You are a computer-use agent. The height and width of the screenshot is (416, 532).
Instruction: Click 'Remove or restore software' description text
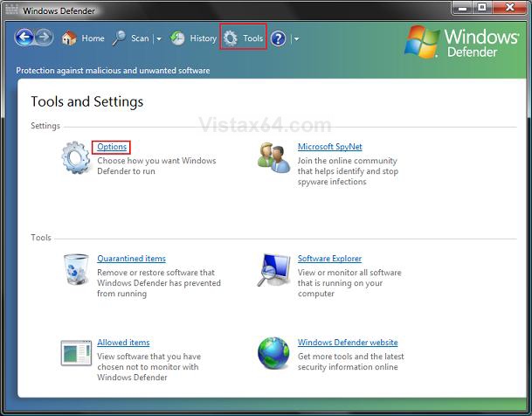coord(159,283)
